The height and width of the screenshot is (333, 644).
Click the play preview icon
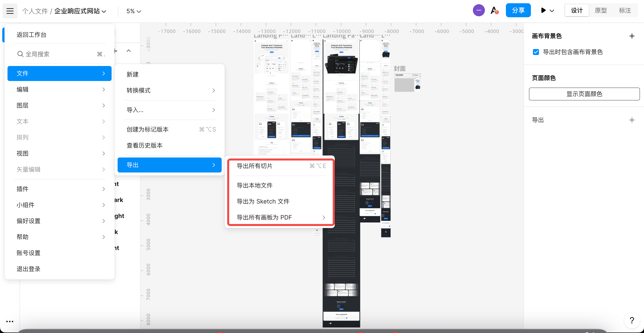click(543, 10)
